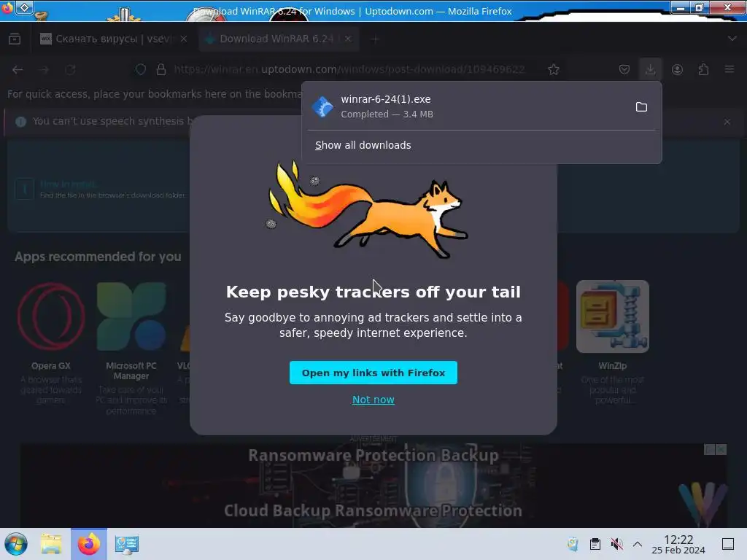Open a new tab with the plus button
747x560 pixels.
(x=376, y=39)
